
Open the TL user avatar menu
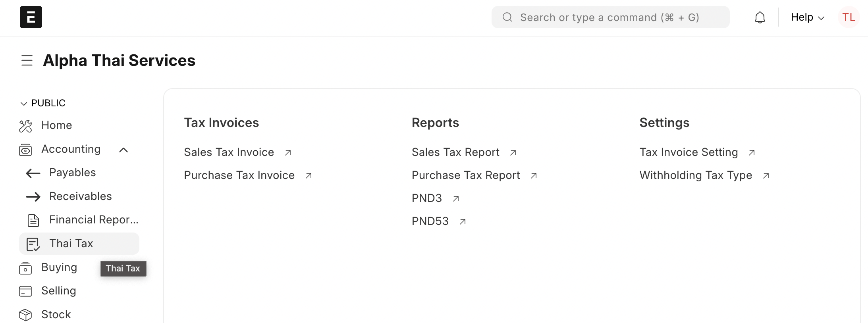[849, 17]
